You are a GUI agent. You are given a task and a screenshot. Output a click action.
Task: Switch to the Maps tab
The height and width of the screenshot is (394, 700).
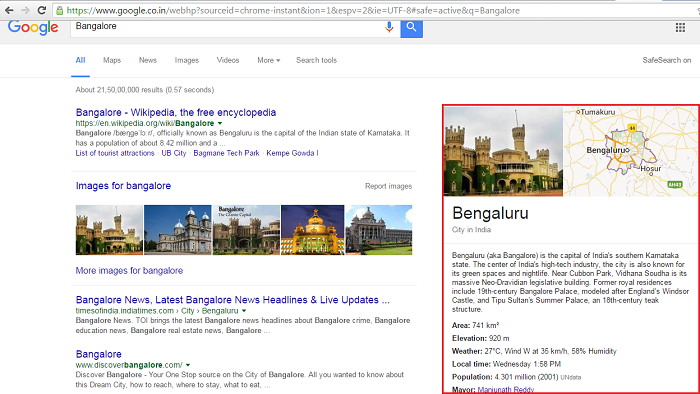112,60
